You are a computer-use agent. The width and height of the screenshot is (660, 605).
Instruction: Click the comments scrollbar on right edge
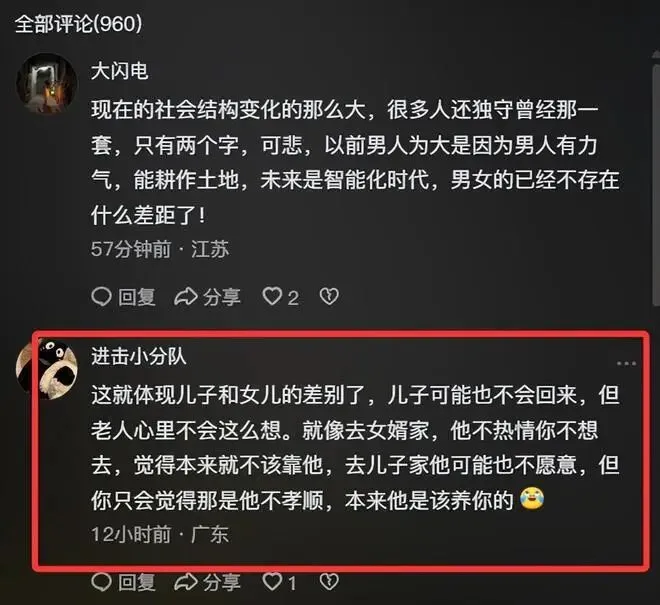click(x=656, y=181)
